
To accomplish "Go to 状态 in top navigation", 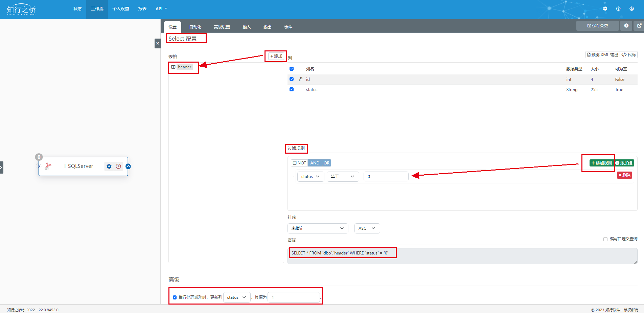I will coord(78,9).
